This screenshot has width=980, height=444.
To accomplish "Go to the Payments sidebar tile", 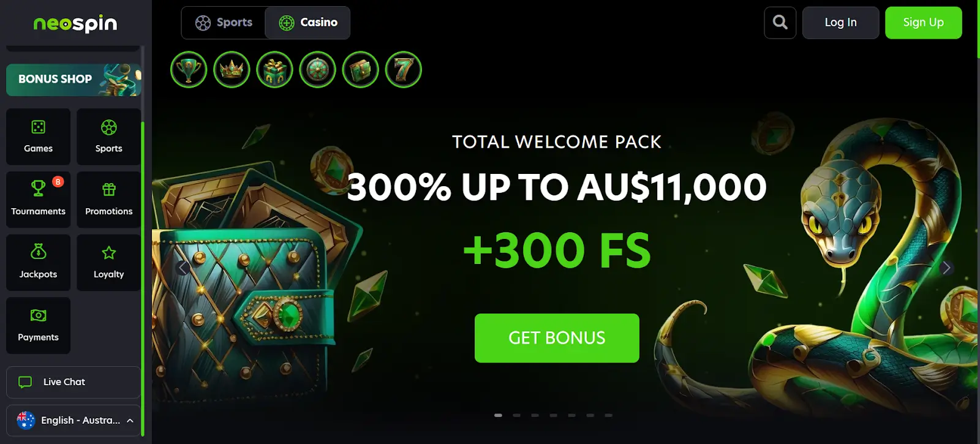I will (x=38, y=326).
